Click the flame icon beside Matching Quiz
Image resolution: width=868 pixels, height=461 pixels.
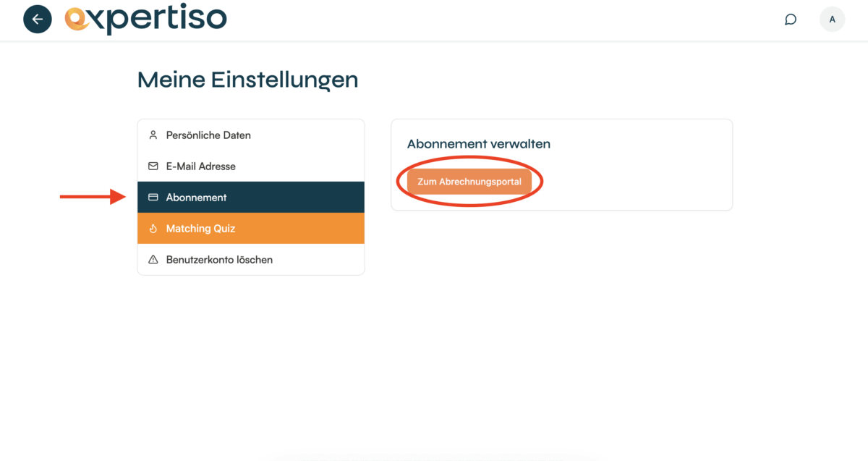(153, 229)
